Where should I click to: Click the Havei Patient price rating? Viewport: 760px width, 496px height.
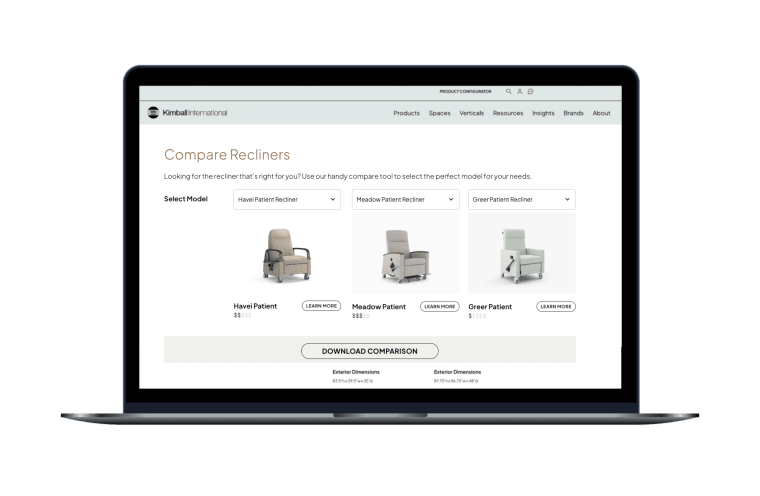pyautogui.click(x=242, y=315)
